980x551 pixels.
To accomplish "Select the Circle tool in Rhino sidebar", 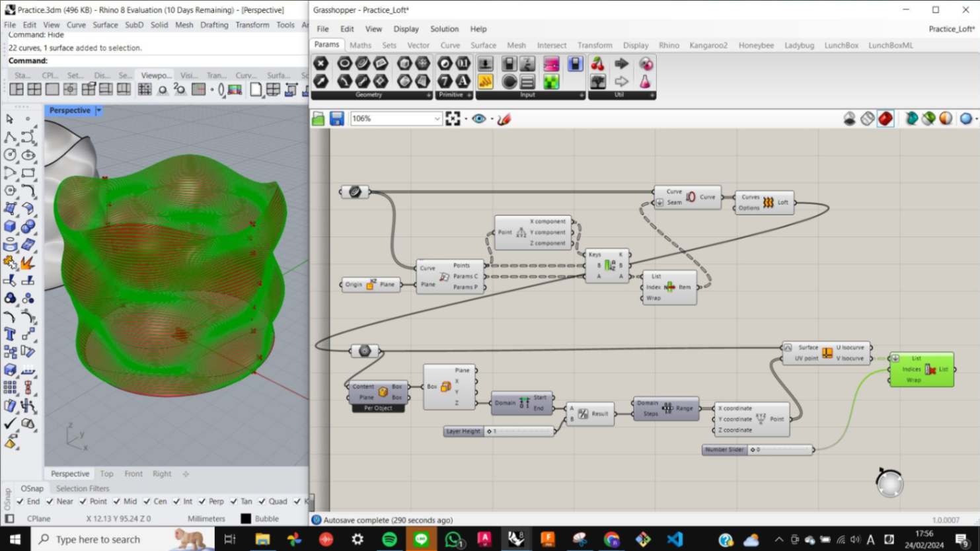I will point(10,155).
